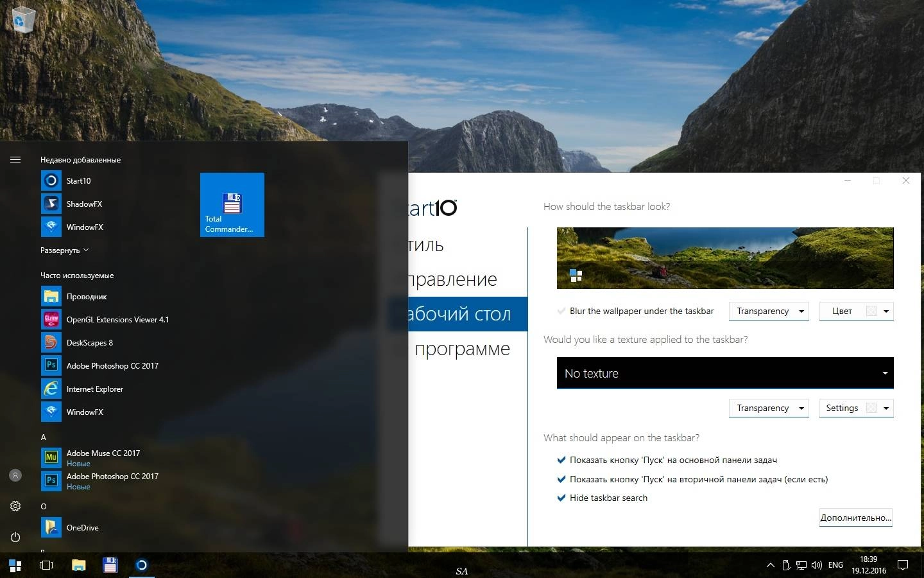Open the Action Center notifications icon
The height and width of the screenshot is (578, 924).
click(x=903, y=565)
